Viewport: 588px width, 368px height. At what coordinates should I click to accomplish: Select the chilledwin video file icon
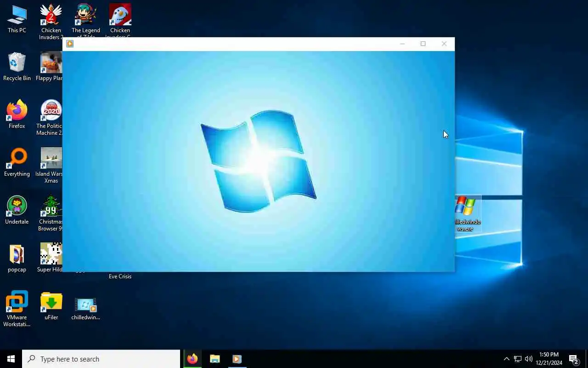[x=85, y=308]
